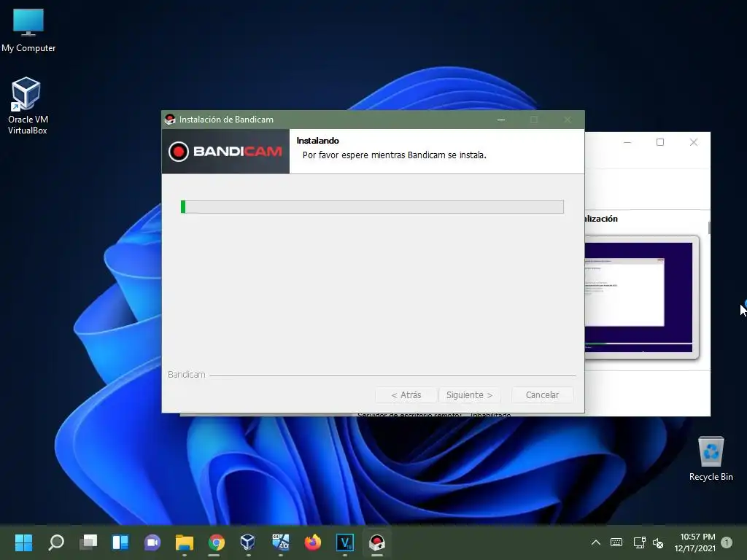Switch to Google Chrome in the taskbar
Viewport: 747px width, 560px height.
pos(216,542)
